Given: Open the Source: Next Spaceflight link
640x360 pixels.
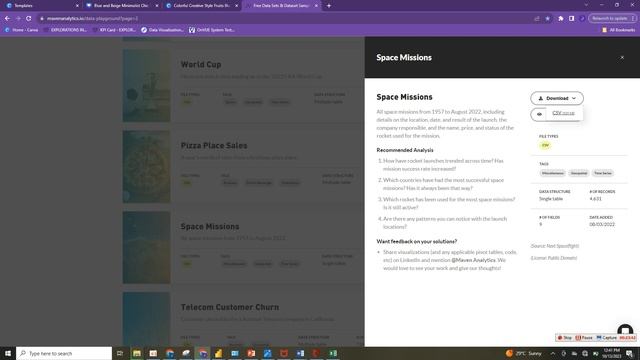Looking at the screenshot, I should tap(555, 246).
